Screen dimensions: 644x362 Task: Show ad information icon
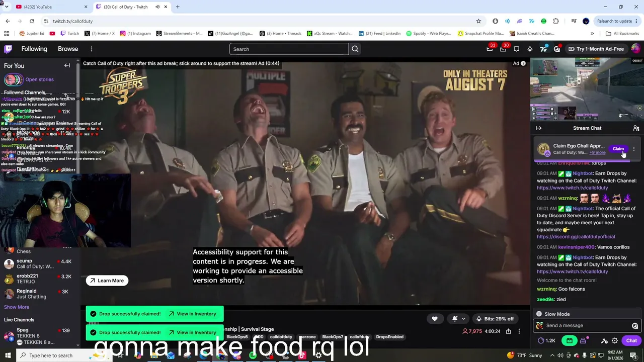pos(523,63)
